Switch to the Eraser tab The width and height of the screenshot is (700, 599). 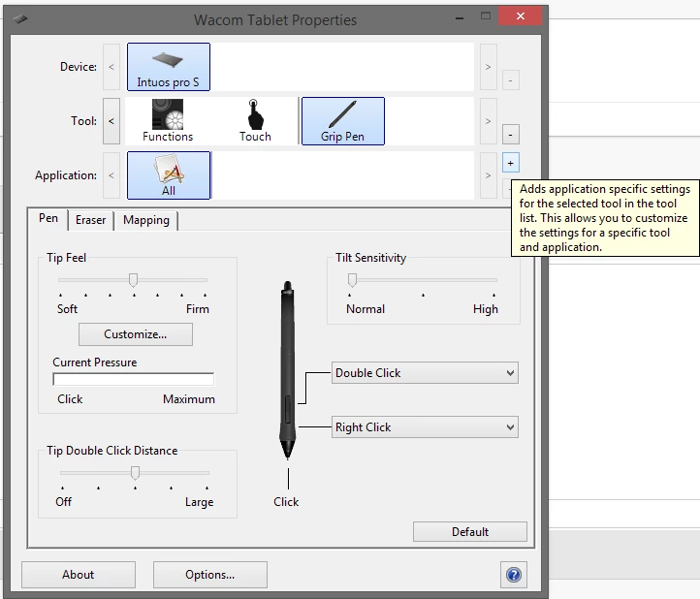(x=90, y=220)
